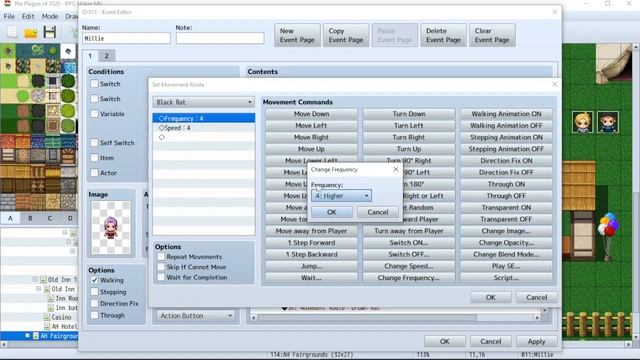
Task: Switch to event page tab 1
Action: point(90,56)
